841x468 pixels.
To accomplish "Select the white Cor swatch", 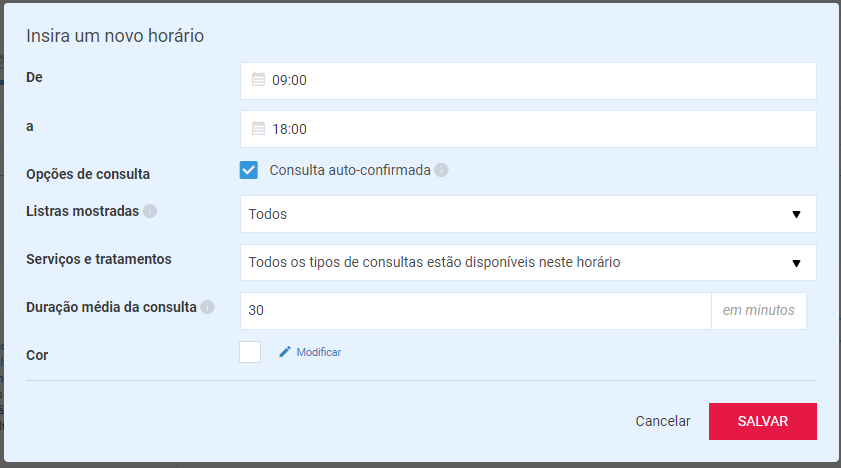I will pyautogui.click(x=250, y=352).
